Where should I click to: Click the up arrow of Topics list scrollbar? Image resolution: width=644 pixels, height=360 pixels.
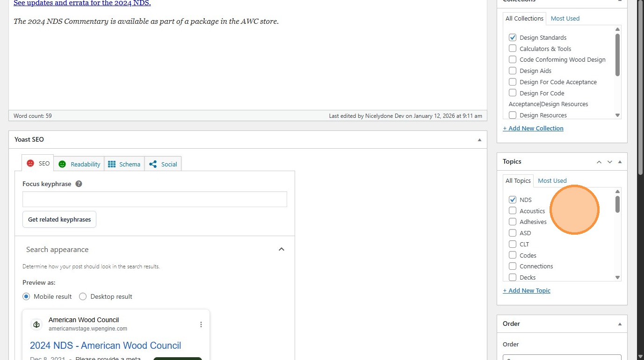tap(617, 191)
